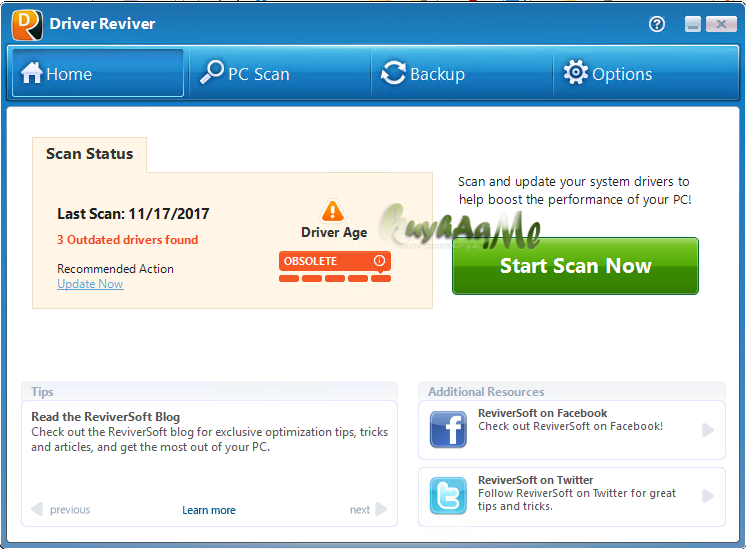Open the Options tab
The image size is (746, 549).
pyautogui.click(x=645, y=73)
